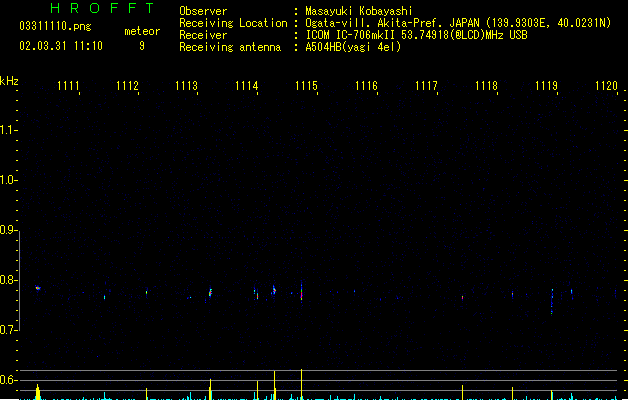The width and height of the screenshot is (629, 400).
Task: Click the 'Receiver' label
Action: [x=203, y=35]
